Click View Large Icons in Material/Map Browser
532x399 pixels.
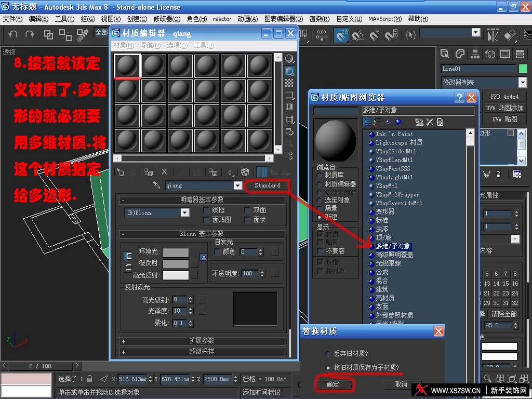point(398,122)
